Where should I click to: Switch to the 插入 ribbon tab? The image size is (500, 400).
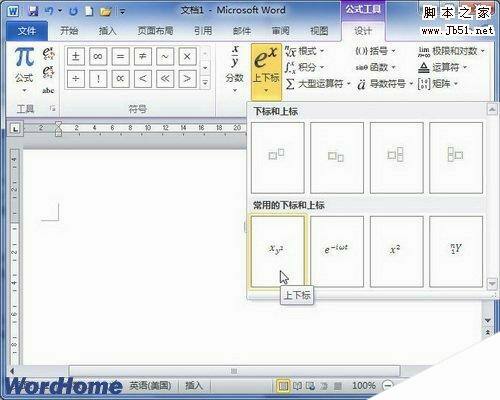pyautogui.click(x=108, y=31)
